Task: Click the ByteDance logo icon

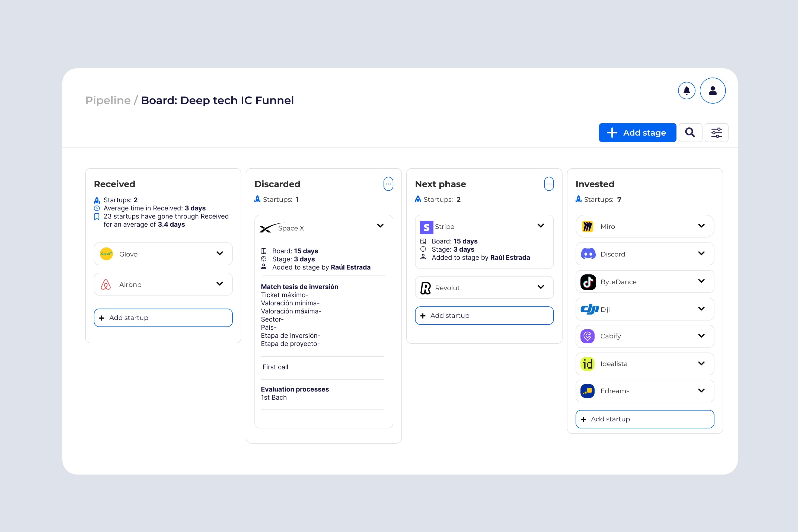Action: [x=588, y=282]
